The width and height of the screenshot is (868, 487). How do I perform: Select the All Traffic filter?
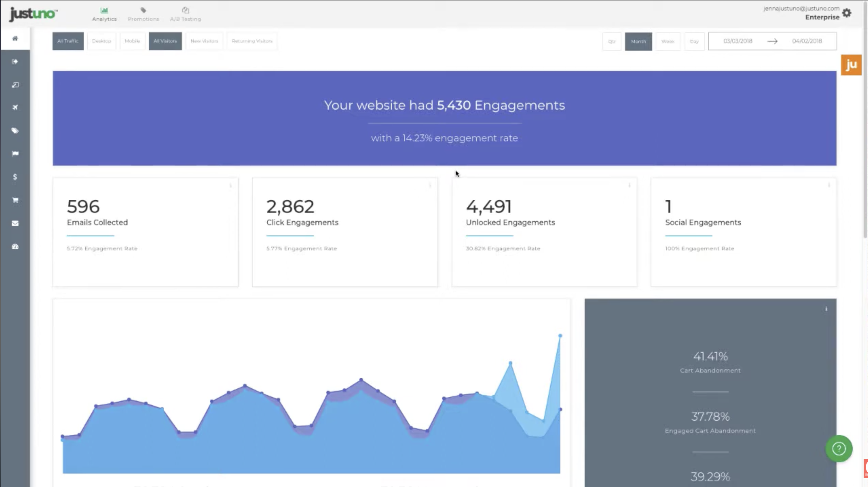(68, 41)
